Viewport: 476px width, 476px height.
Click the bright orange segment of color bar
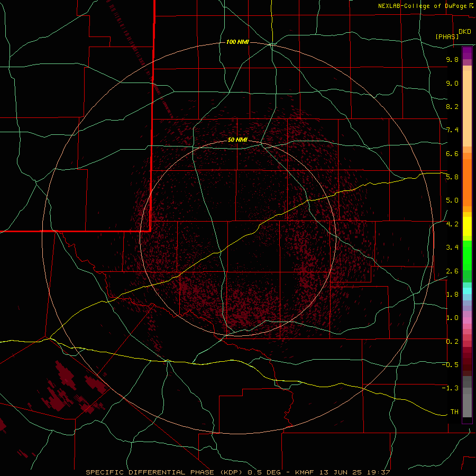point(467,183)
